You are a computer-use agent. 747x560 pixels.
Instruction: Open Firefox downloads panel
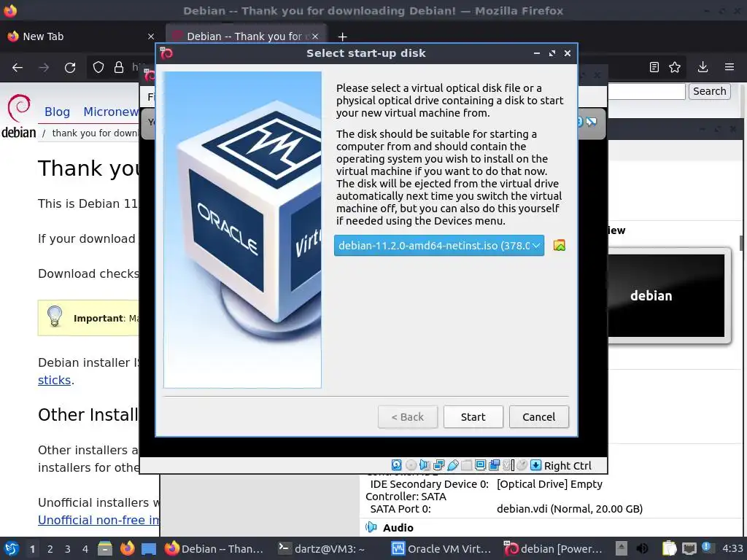[703, 67]
